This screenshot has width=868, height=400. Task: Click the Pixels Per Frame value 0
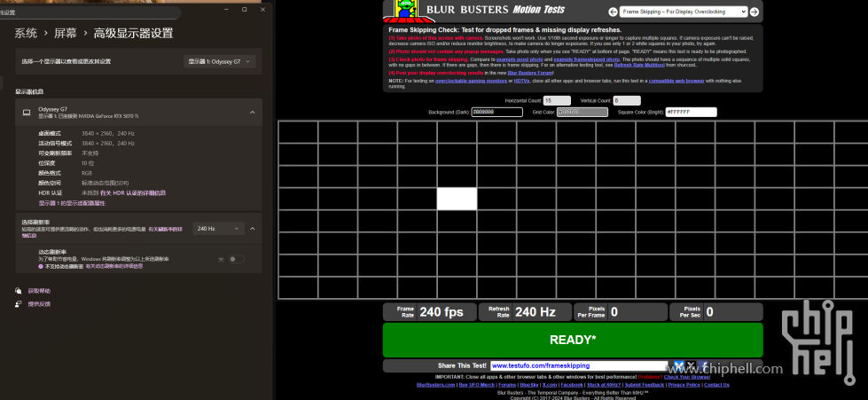point(614,312)
